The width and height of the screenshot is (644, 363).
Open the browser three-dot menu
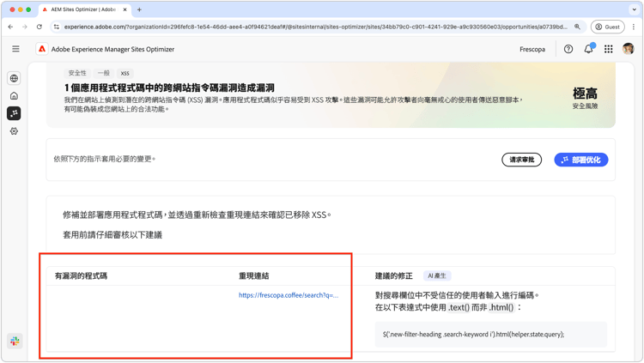(634, 27)
